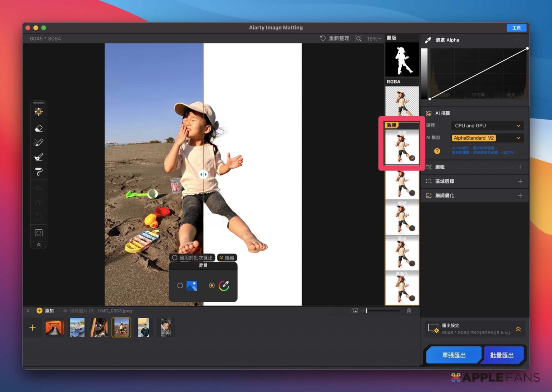552x392 pixels.
Task: Click the yellow help question mark icon
Action: click(437, 151)
